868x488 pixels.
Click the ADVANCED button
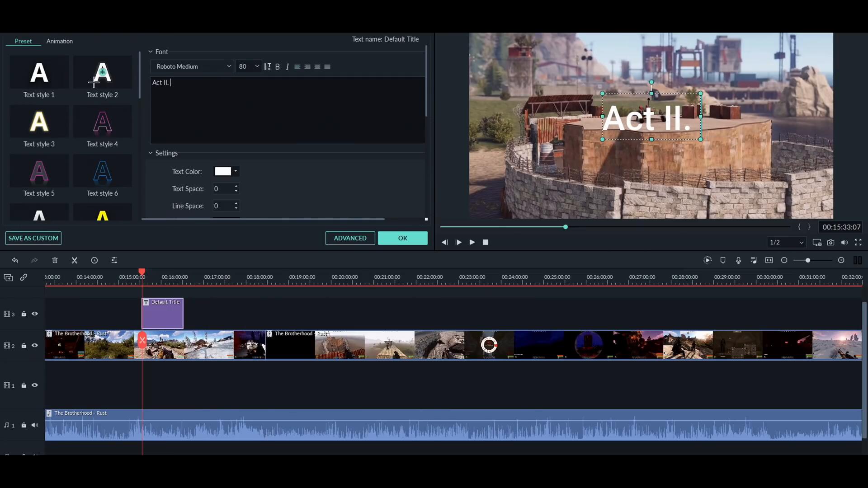(350, 238)
